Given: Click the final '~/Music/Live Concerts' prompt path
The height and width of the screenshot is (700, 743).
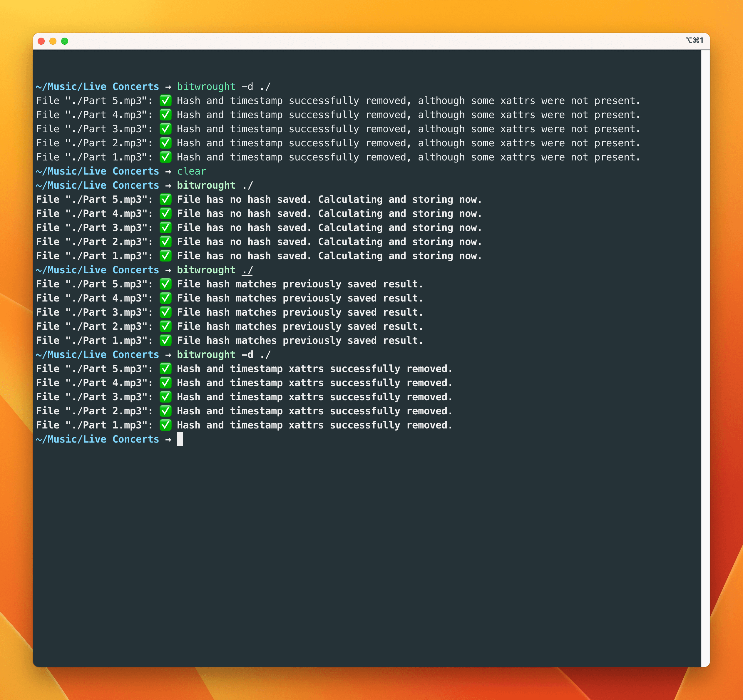Looking at the screenshot, I should [x=98, y=439].
